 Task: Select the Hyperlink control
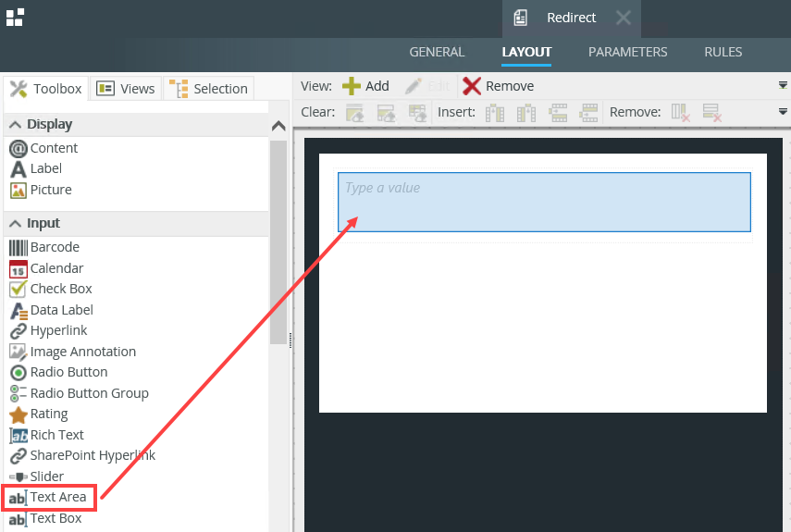tap(48, 331)
